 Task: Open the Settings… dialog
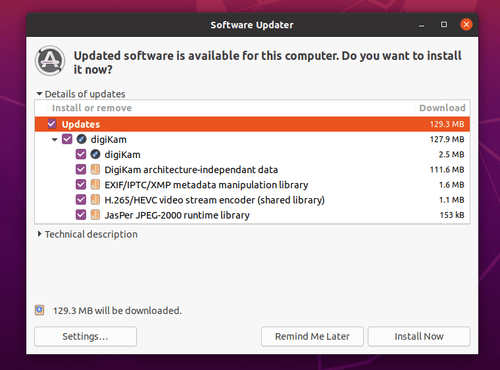coord(85,336)
